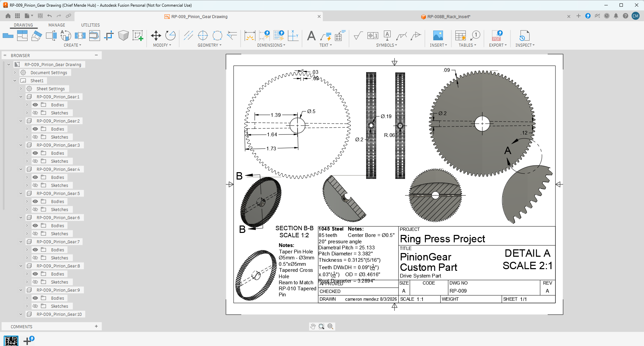Open the CREATE dropdown menu
Screen dimensions: 644x346
[72, 45]
